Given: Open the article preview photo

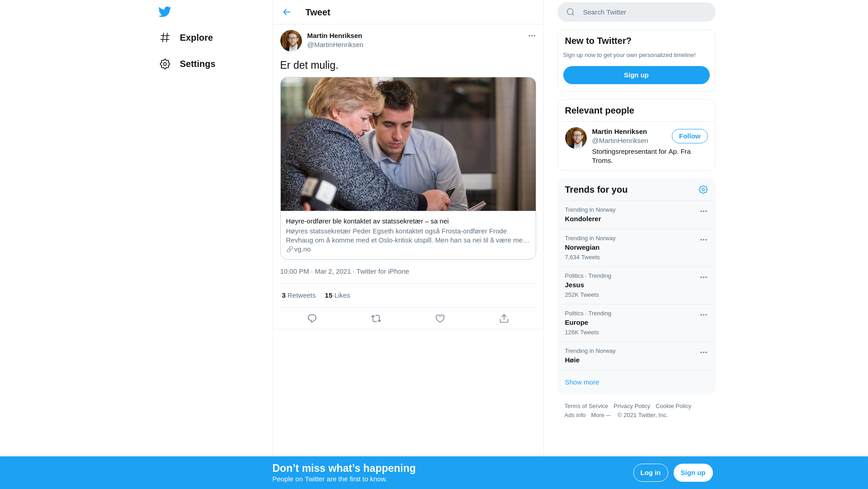Looking at the screenshot, I should 408,144.
